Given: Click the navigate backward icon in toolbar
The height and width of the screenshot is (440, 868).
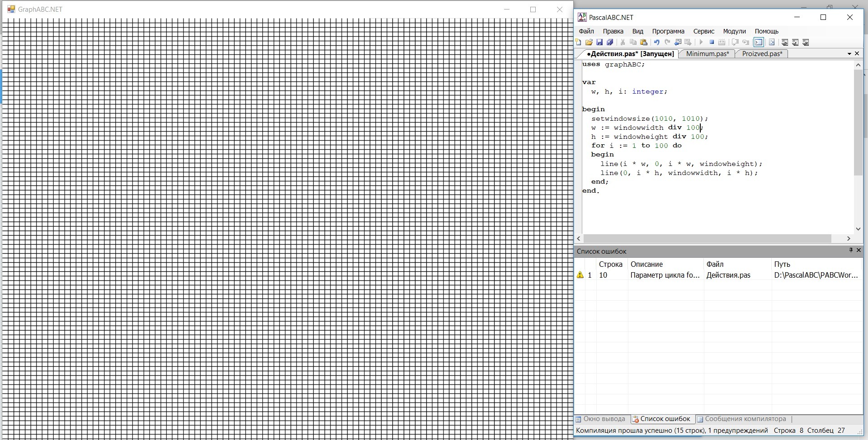Looking at the screenshot, I should click(x=678, y=43).
